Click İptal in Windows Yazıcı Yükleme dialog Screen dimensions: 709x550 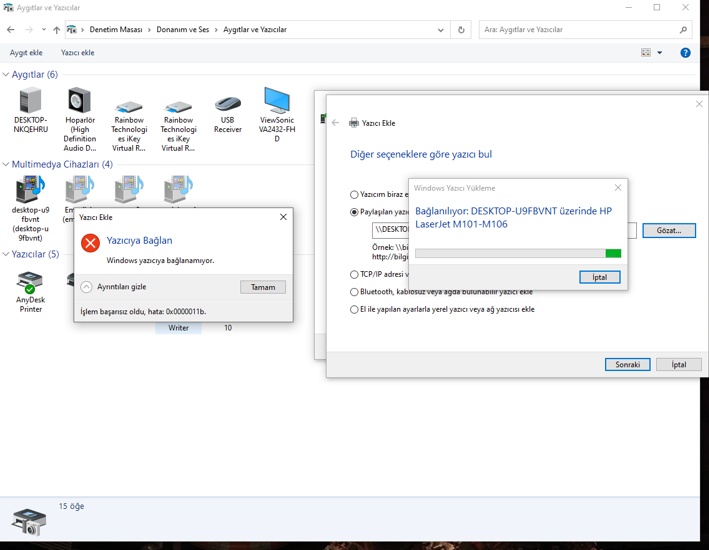click(x=600, y=277)
